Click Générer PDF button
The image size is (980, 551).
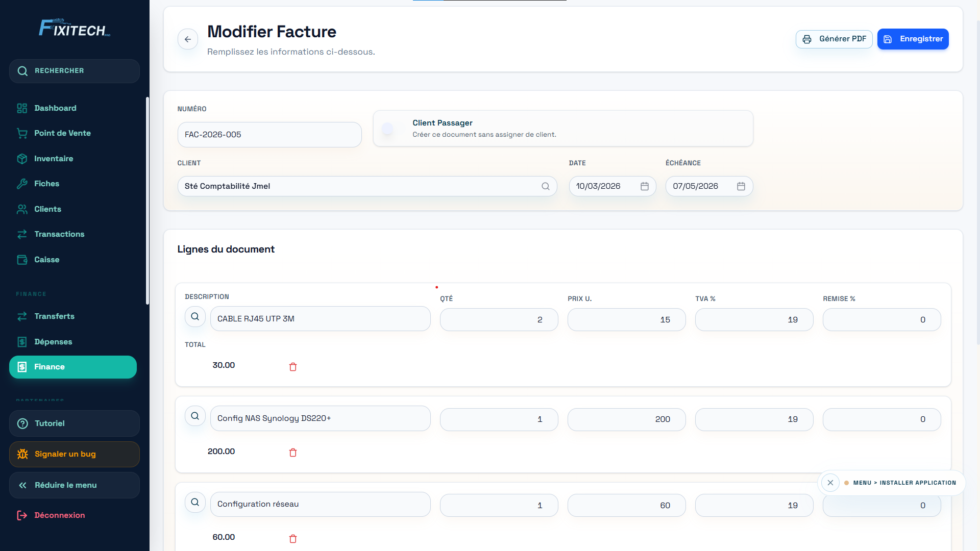point(834,39)
